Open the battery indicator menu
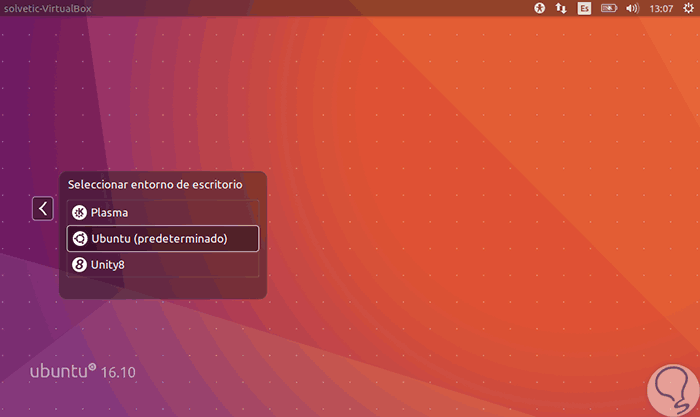This screenshot has height=417, width=700. [x=609, y=8]
